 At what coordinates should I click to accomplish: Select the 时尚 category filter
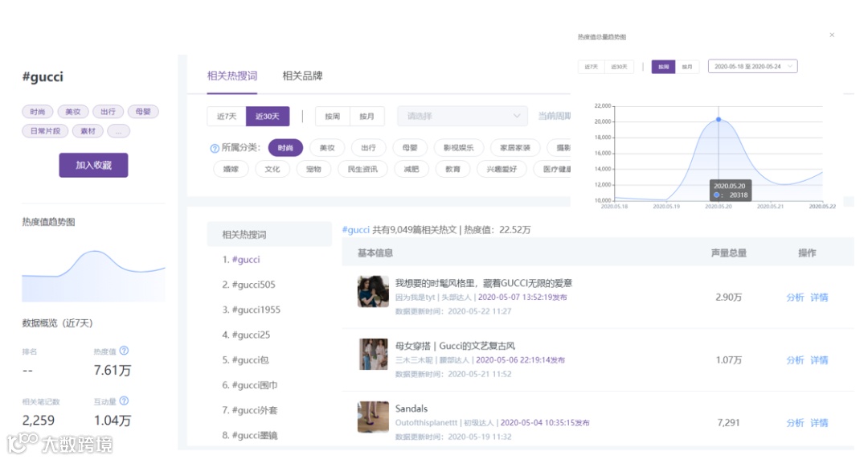tap(285, 147)
